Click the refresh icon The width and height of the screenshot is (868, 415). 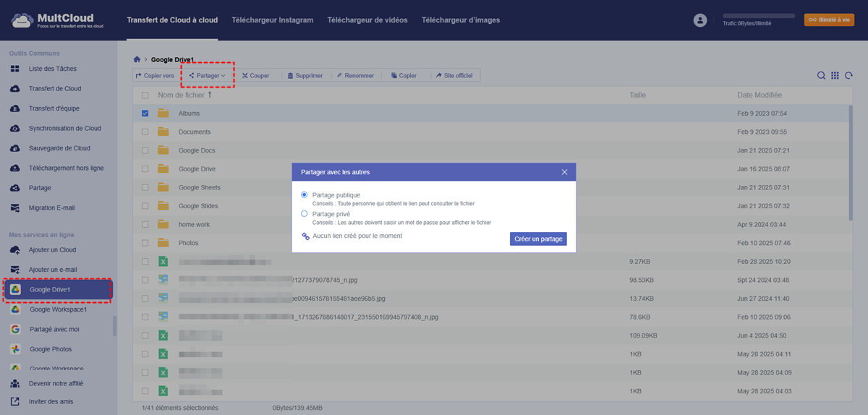[x=848, y=75]
